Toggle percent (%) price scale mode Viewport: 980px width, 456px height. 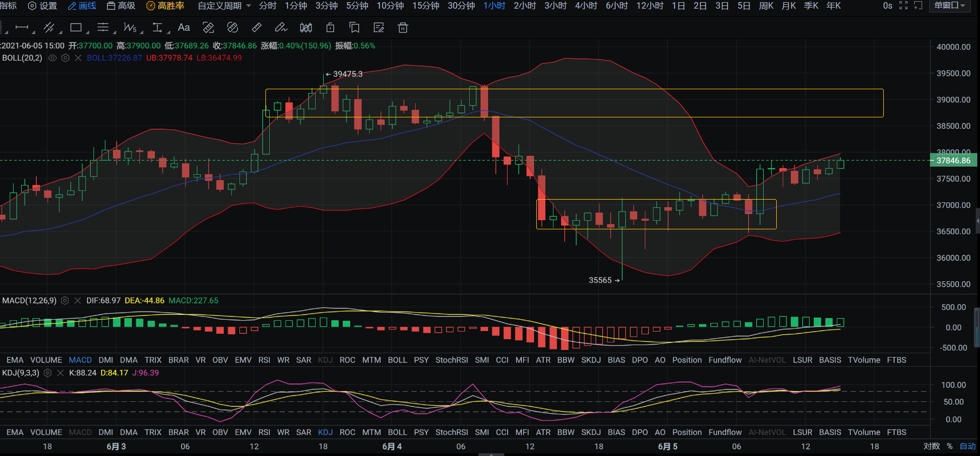coord(949,446)
